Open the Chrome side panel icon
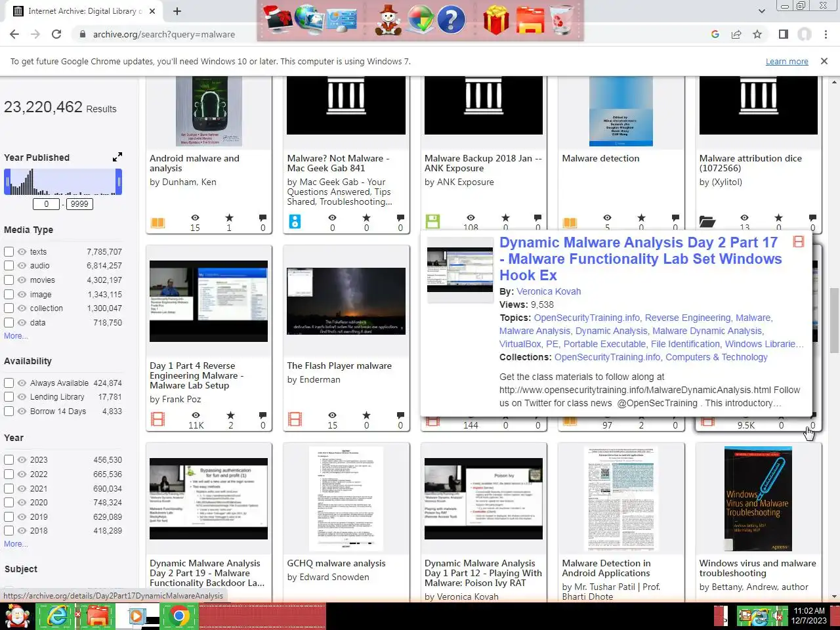Image resolution: width=840 pixels, height=630 pixels. coord(783,34)
